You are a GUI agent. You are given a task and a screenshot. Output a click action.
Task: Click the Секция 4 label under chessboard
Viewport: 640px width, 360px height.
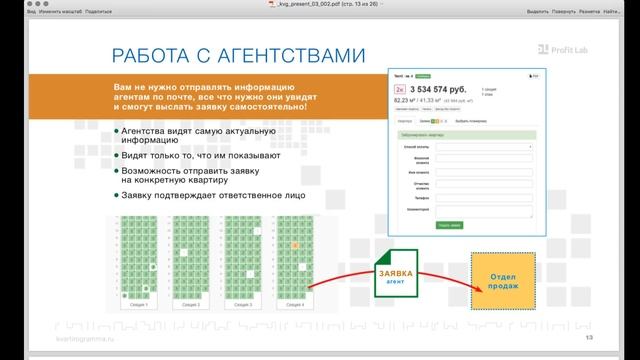click(x=295, y=305)
